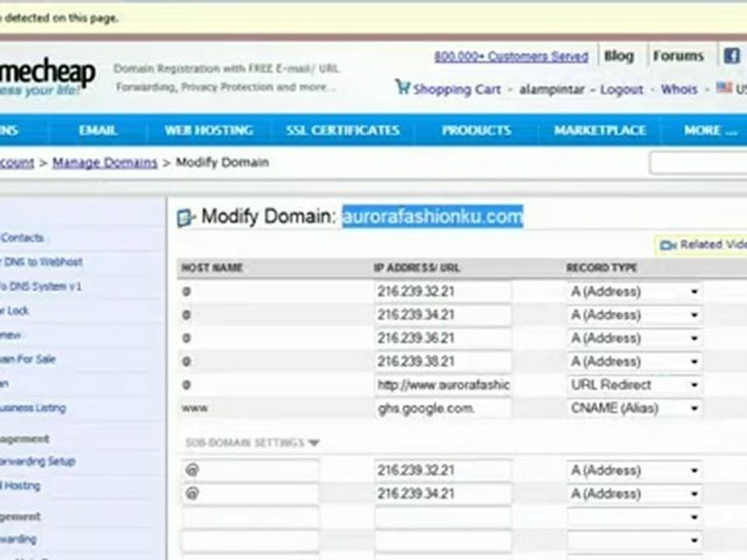This screenshot has height=560, width=747.
Task: Click the Modify Domain page icon
Action: pos(186,218)
